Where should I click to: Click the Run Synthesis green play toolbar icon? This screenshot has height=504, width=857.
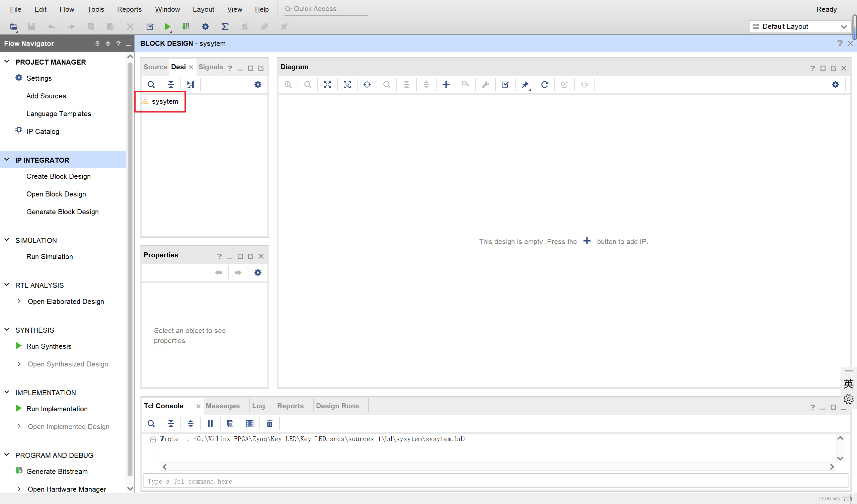(167, 26)
